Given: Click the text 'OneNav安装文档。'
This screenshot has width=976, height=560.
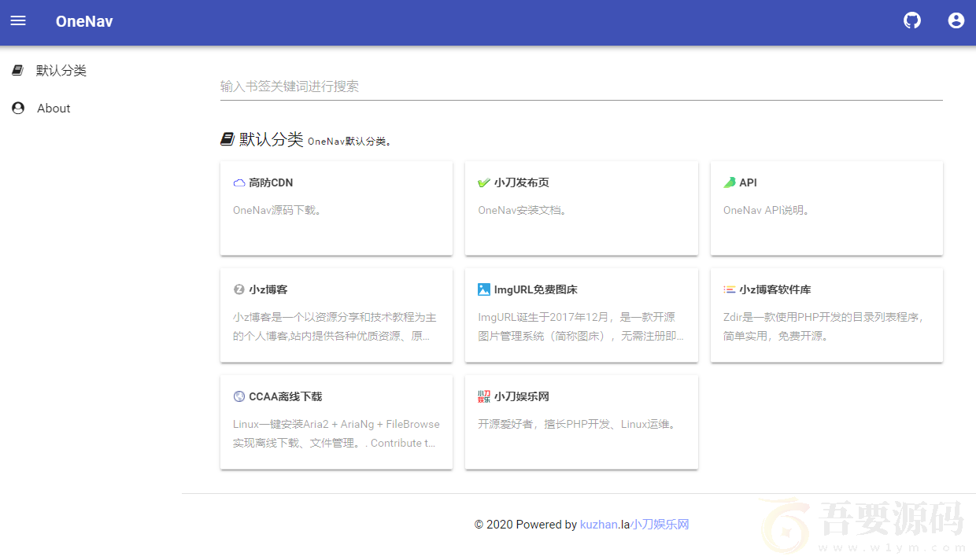Looking at the screenshot, I should 523,210.
